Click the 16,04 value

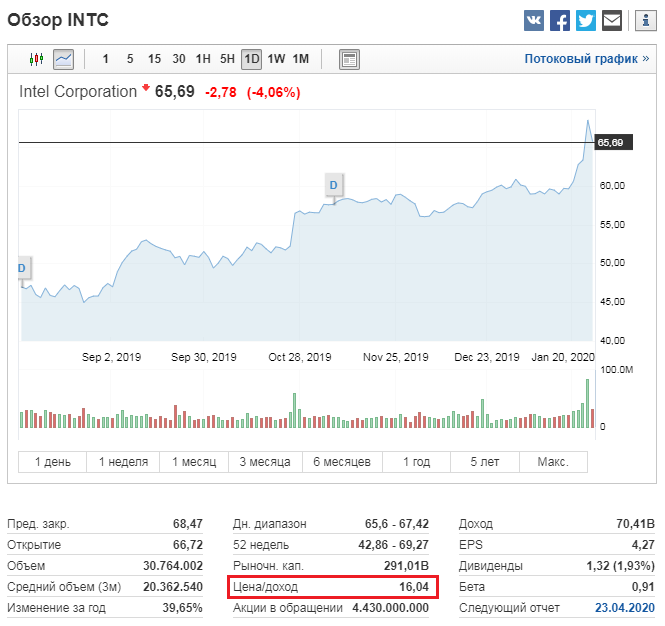coord(414,587)
